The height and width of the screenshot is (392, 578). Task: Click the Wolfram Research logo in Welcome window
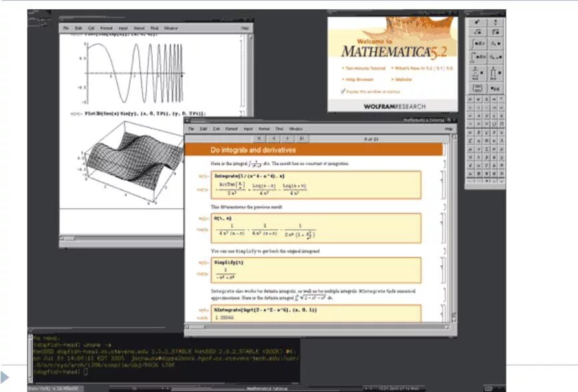[x=394, y=107]
